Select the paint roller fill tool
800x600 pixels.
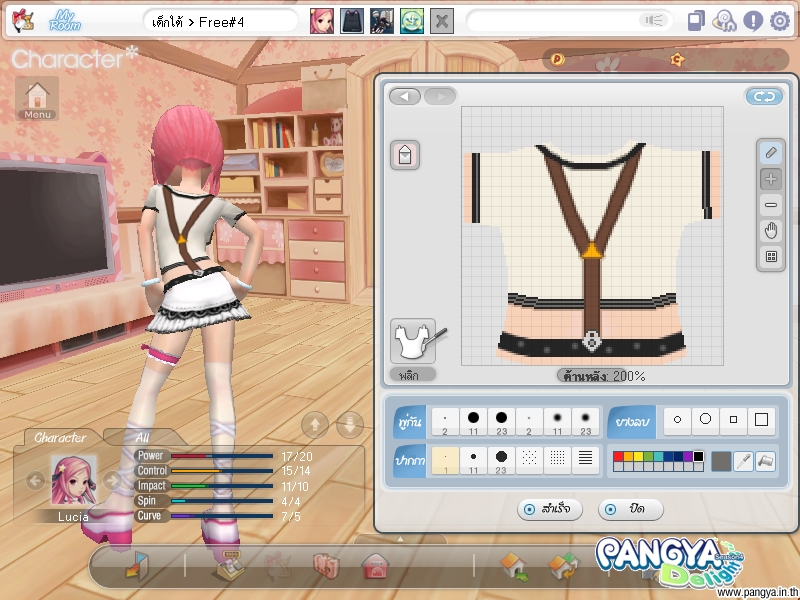click(765, 461)
